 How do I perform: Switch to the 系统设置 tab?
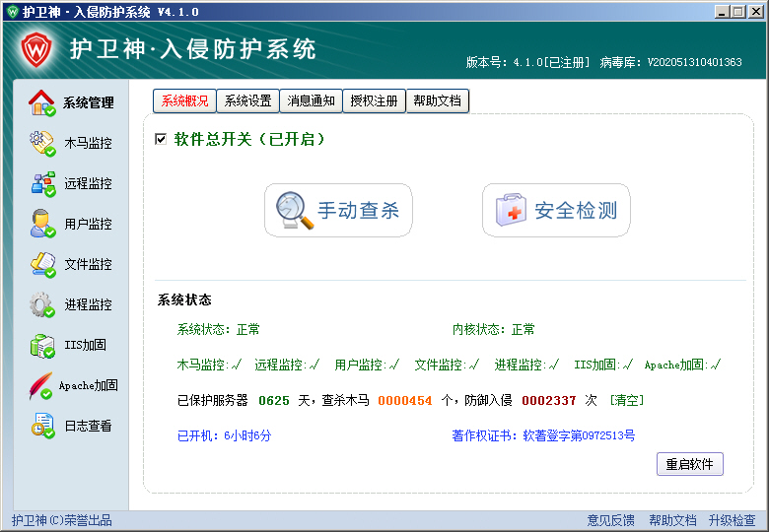(247, 100)
